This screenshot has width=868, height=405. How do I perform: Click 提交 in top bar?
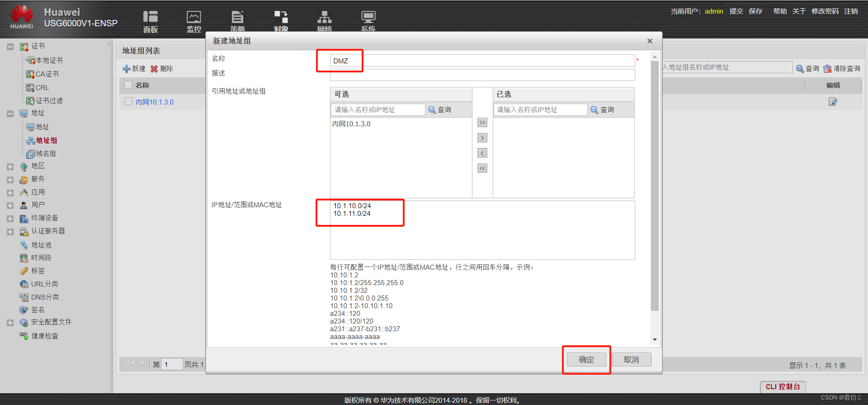pos(736,11)
